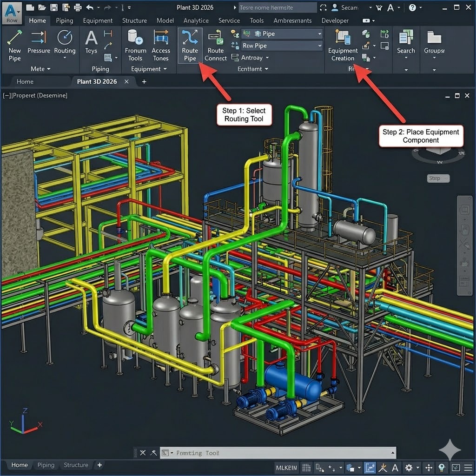
Task: Toggle the annotation scale A in status bar
Action: pyautogui.click(x=395, y=468)
